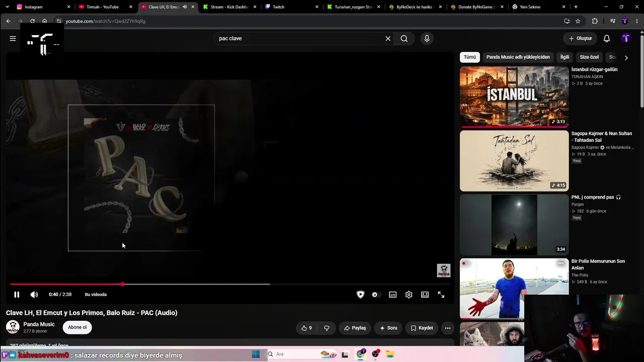Click the Soru ask button

[x=388, y=328]
